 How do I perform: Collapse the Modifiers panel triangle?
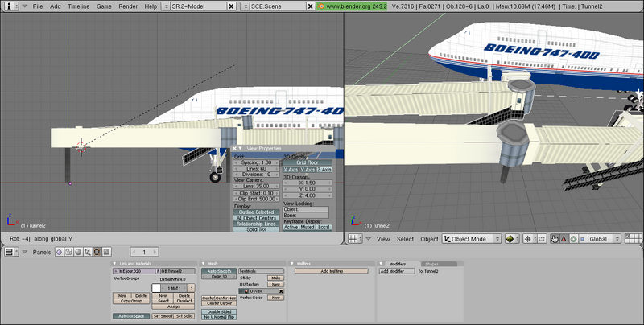pyautogui.click(x=381, y=264)
